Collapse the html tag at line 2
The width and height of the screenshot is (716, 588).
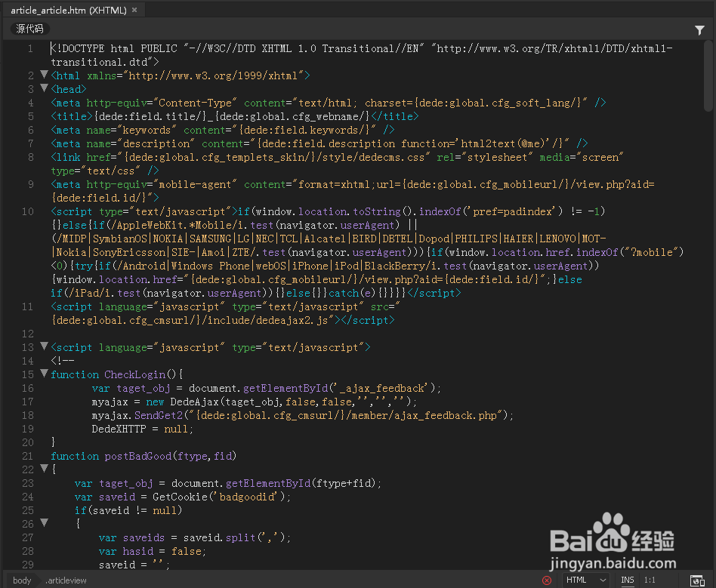point(45,75)
